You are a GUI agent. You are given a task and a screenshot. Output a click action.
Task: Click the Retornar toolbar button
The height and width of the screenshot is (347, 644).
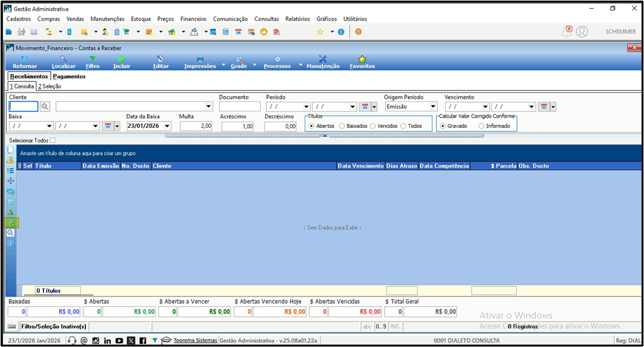point(25,62)
